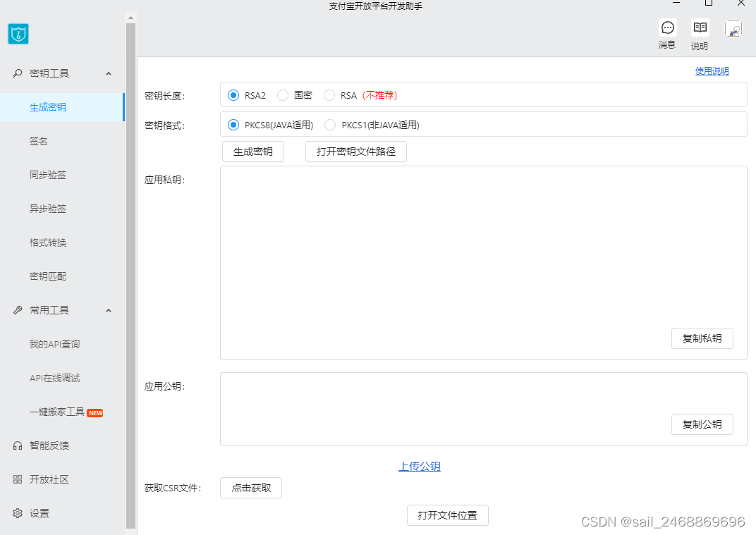Click inside the 应用公钥 text area
Screen dimensions: 756x535
click(484, 409)
